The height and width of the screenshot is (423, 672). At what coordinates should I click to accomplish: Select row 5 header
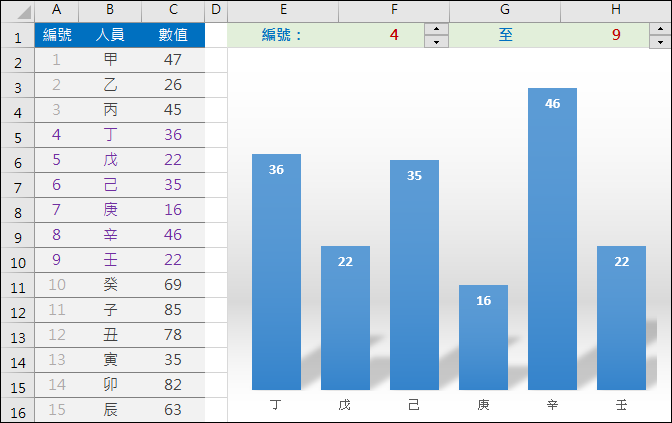click(18, 135)
